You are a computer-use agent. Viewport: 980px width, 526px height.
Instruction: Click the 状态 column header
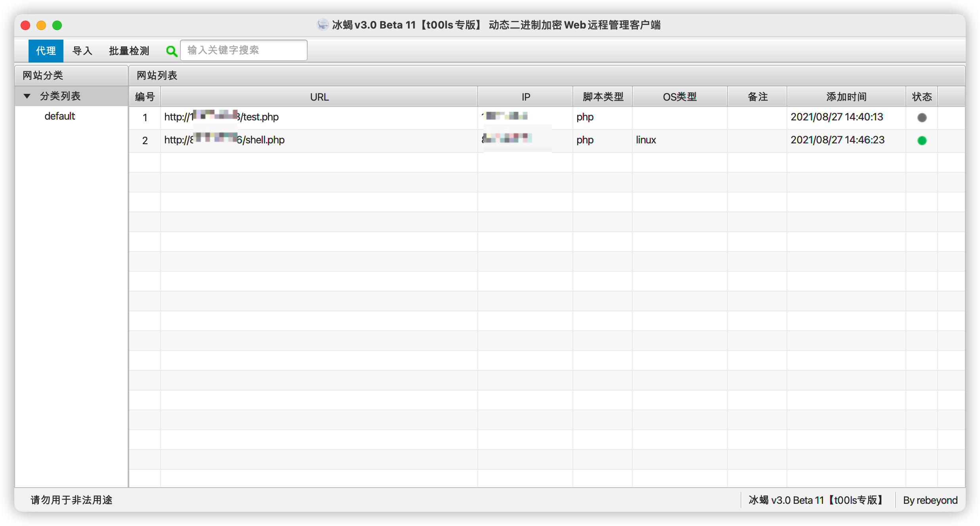(921, 97)
